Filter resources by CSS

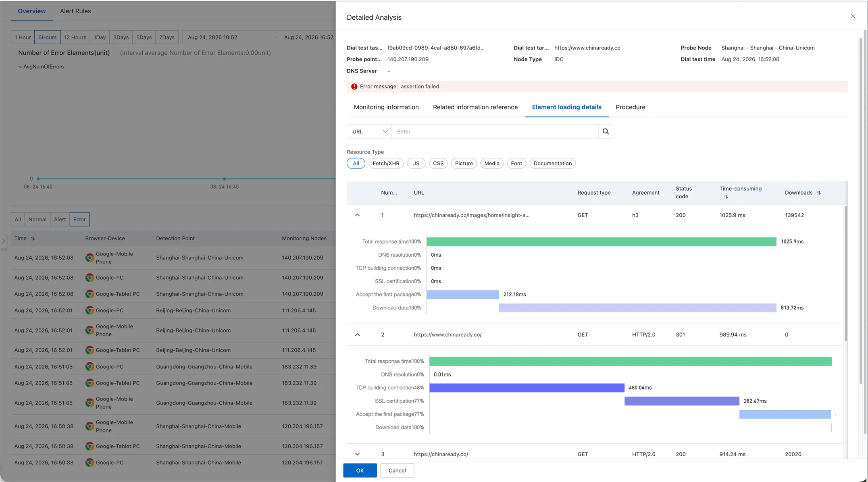point(438,163)
